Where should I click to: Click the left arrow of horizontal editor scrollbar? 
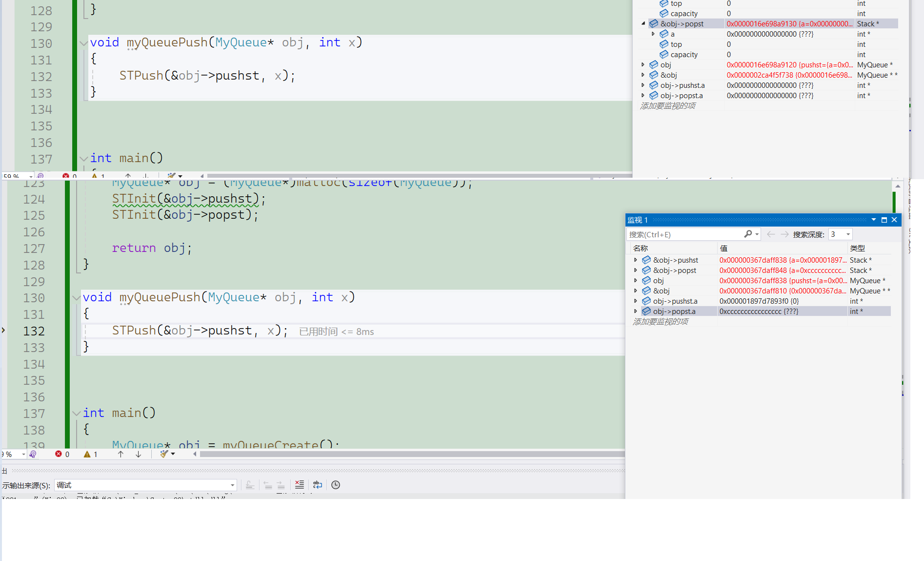[195, 454]
